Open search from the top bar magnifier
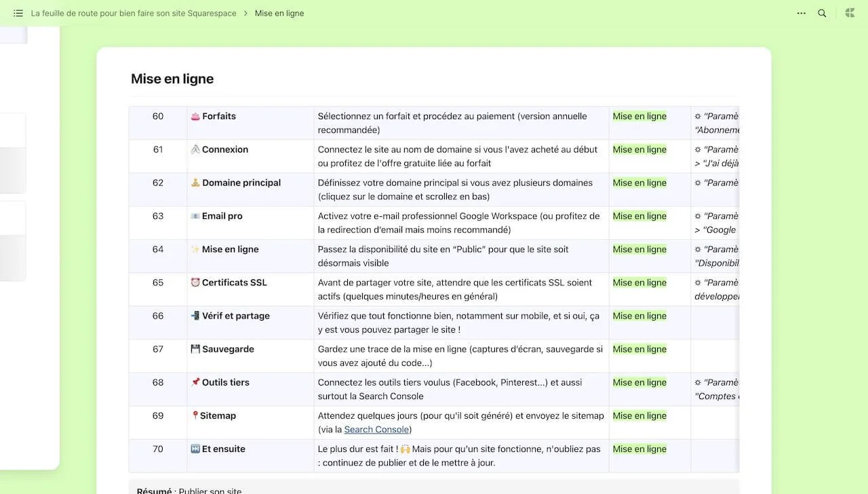 (821, 12)
